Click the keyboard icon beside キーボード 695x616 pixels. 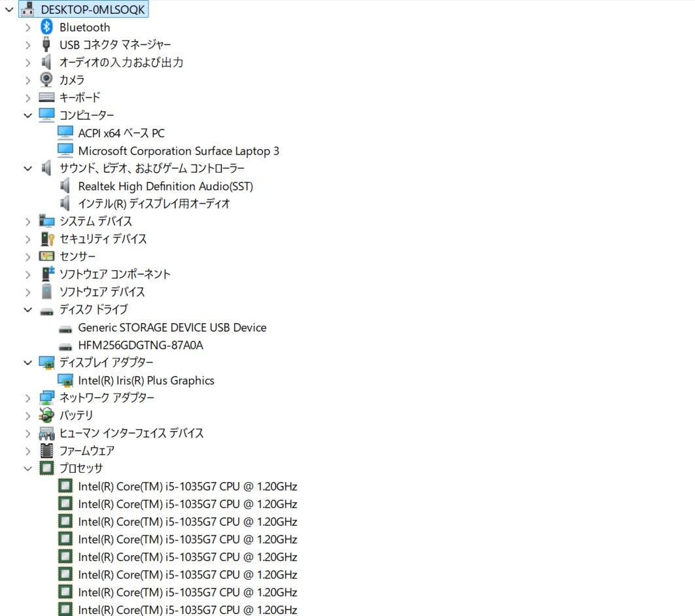(x=46, y=97)
